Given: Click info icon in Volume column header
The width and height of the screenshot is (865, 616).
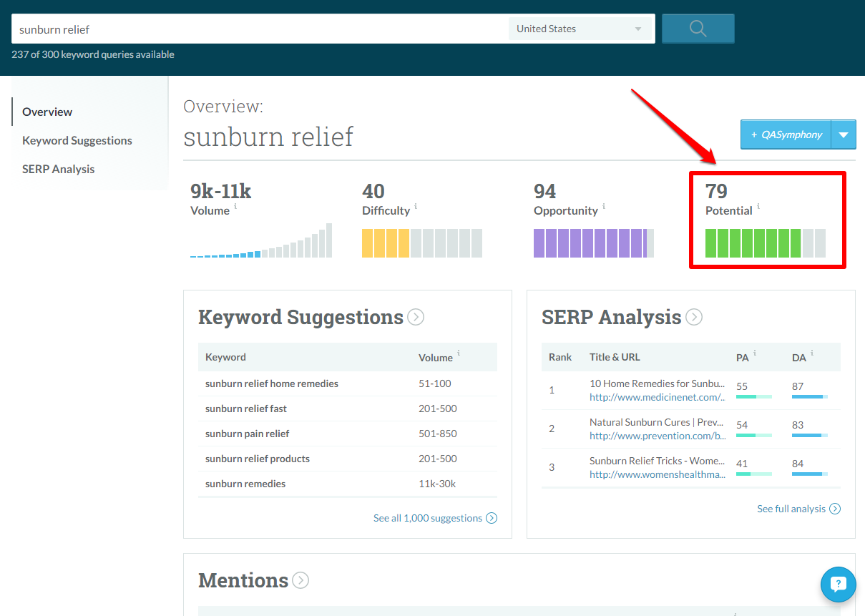Looking at the screenshot, I should point(459,353).
